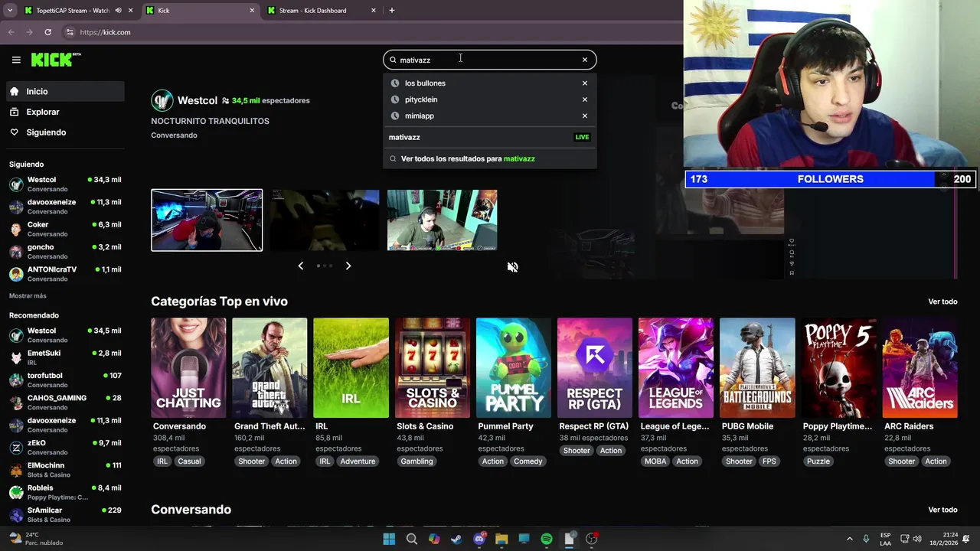The height and width of the screenshot is (551, 980).
Task: Click the Casual tag under Conversando
Action: point(189,461)
